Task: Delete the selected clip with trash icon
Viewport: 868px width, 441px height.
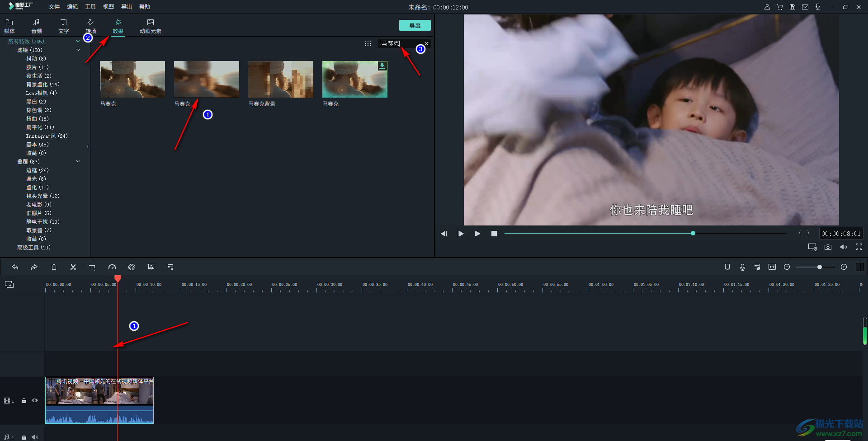Action: pos(54,267)
